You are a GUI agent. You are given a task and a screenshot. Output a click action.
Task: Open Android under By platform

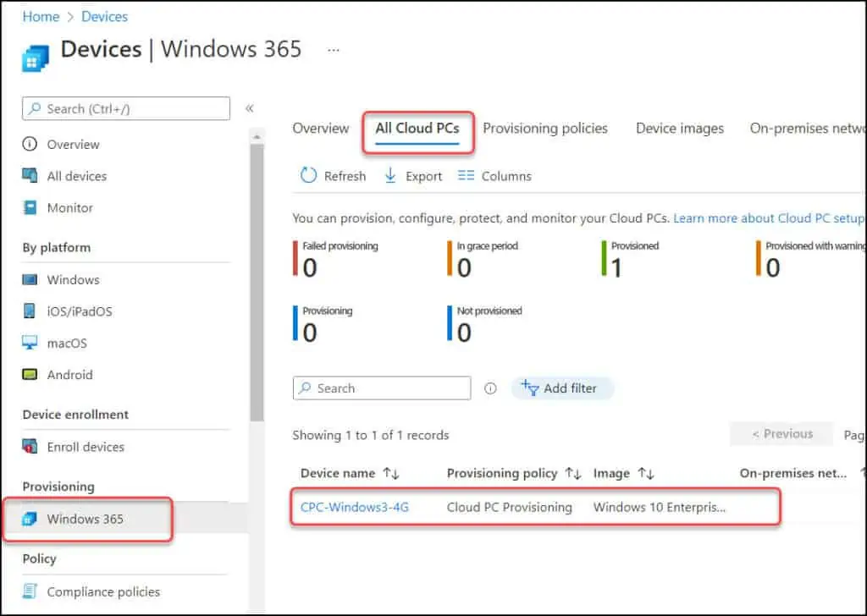point(69,375)
